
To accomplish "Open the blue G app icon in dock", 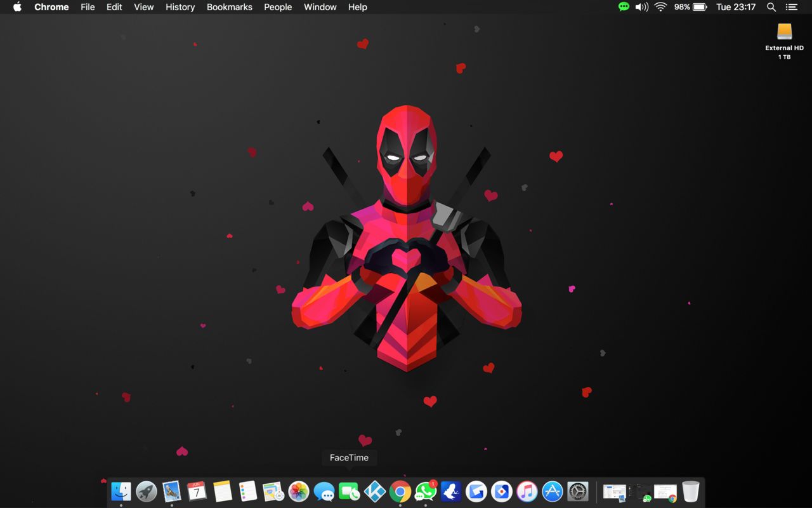I will tap(476, 491).
